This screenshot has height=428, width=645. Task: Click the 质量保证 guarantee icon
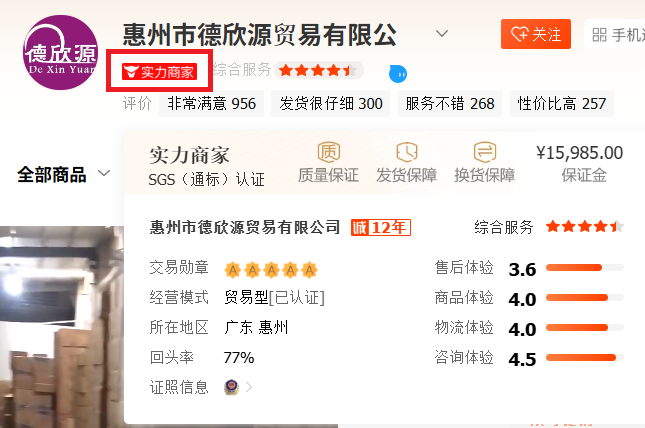(x=329, y=152)
